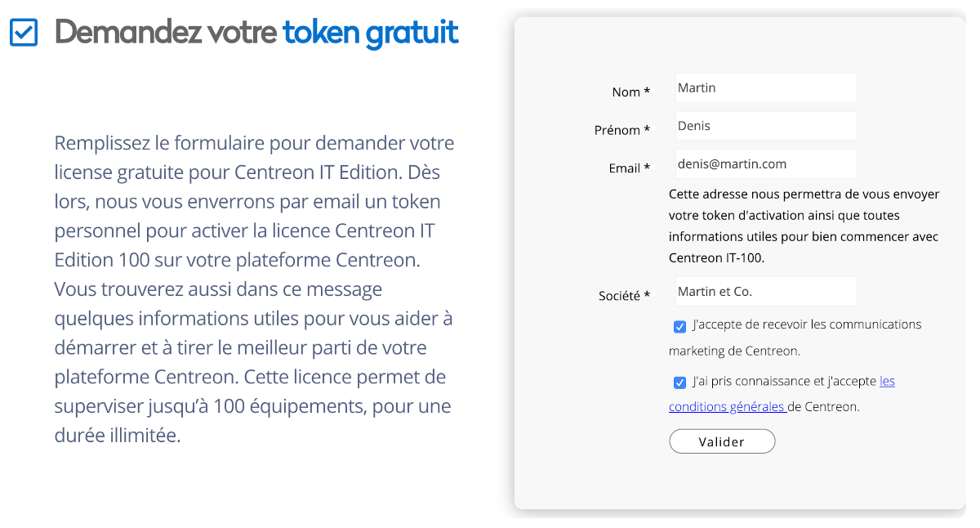Click the 'Email *' field label
This screenshot has width=980, height=528.
tap(630, 168)
